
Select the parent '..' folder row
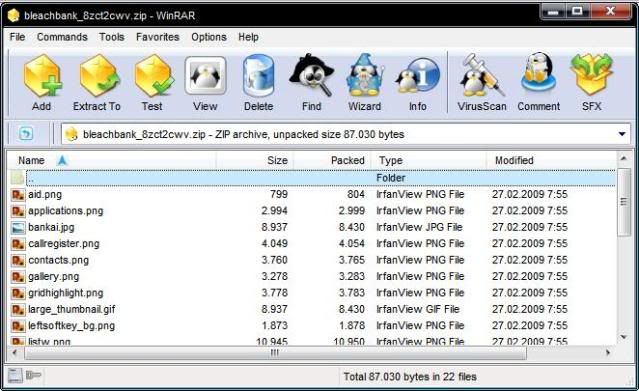click(313, 178)
